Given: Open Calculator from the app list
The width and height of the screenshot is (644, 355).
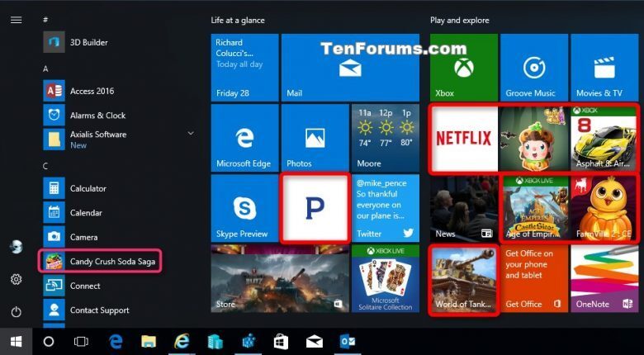Looking at the screenshot, I should (88, 188).
